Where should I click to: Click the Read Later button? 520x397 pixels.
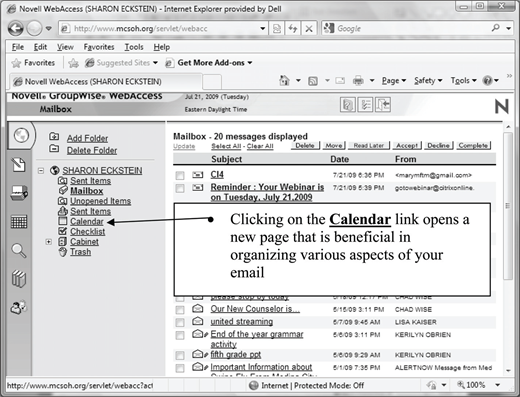pyautogui.click(x=369, y=146)
